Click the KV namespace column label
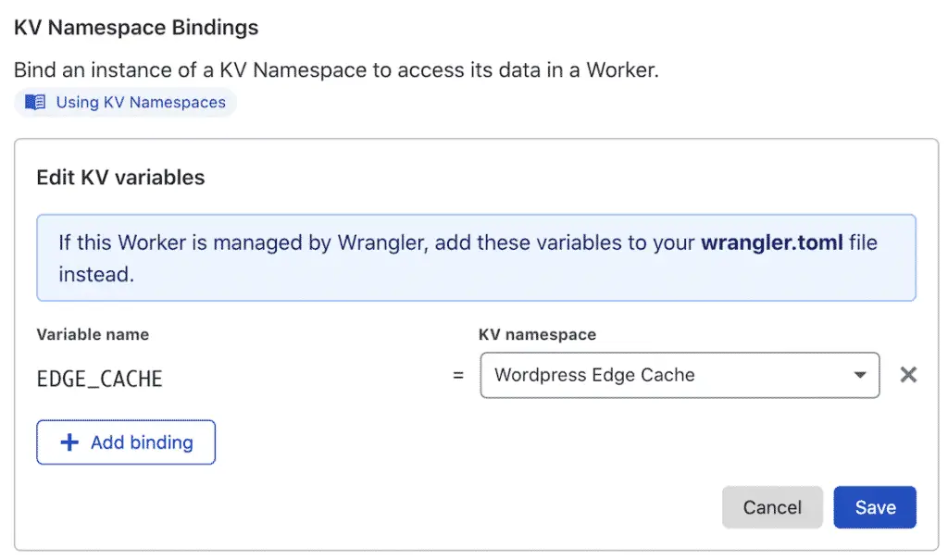The width and height of the screenshot is (948, 560). pyautogui.click(x=537, y=334)
